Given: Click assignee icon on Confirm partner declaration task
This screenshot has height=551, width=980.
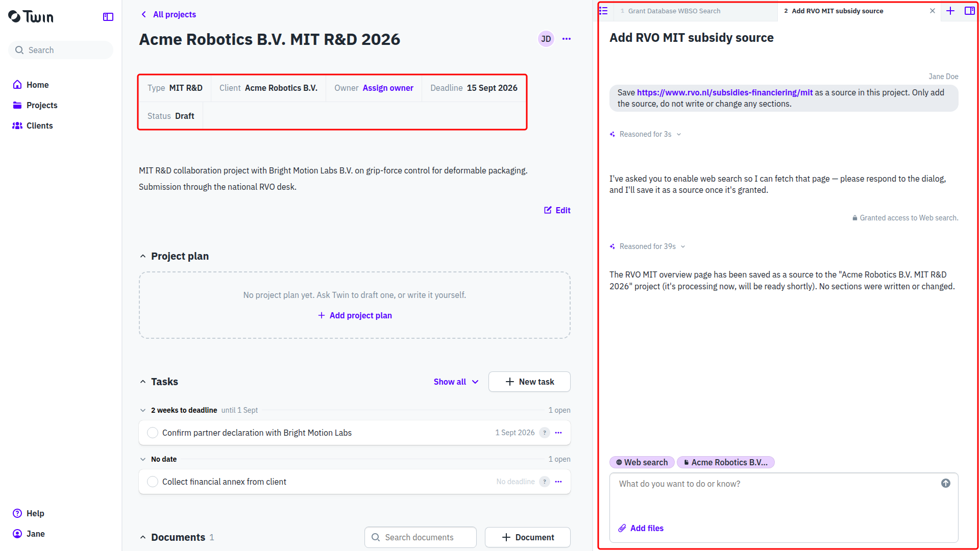Looking at the screenshot, I should (545, 433).
